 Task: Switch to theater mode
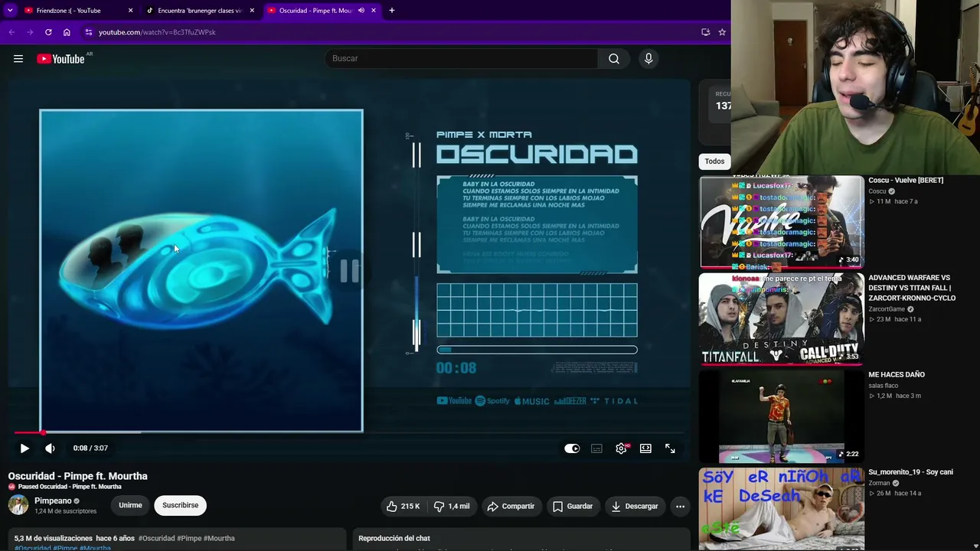click(645, 448)
